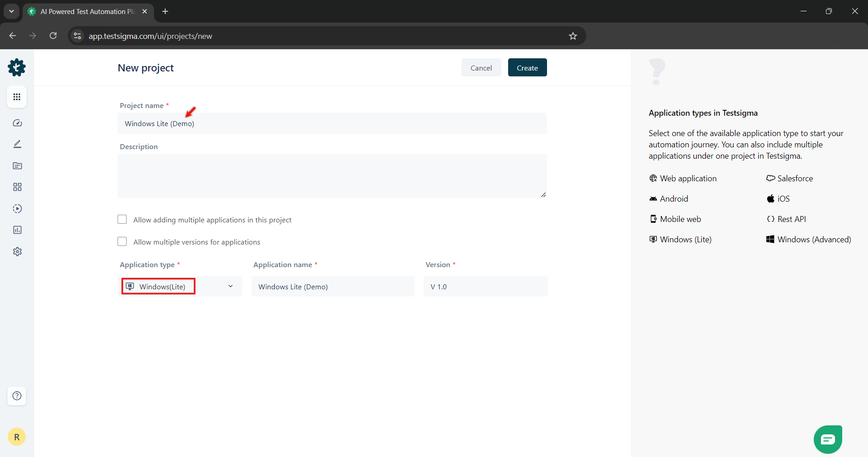This screenshot has width=868, height=457.
Task: Click the Cancel button
Action: pyautogui.click(x=481, y=68)
